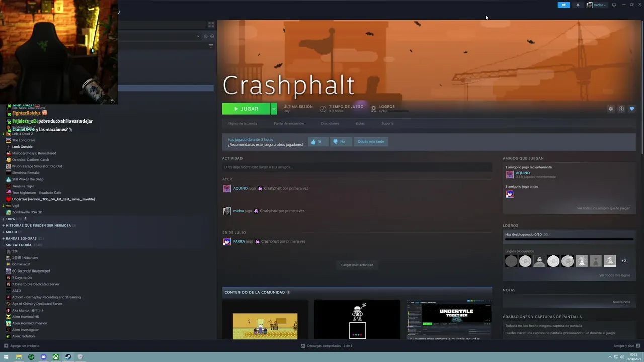Open the dropdown arrow beside JUGAR
The image size is (644, 362).
tap(274, 109)
